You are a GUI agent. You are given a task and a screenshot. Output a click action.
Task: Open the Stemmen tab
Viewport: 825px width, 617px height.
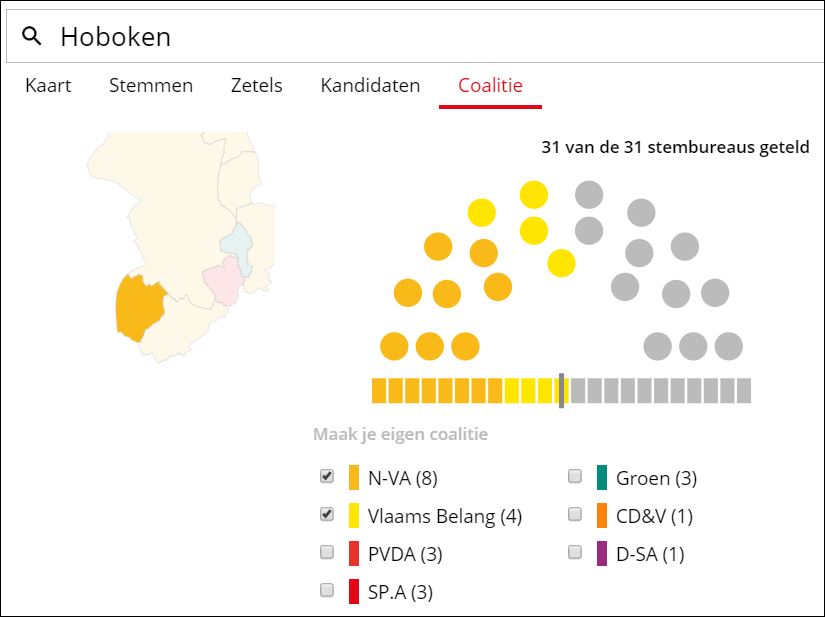151,86
